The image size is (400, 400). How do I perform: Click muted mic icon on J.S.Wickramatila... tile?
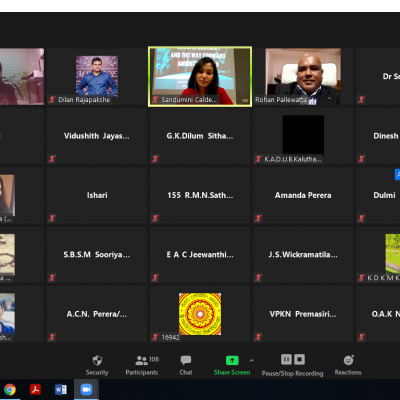(258, 277)
